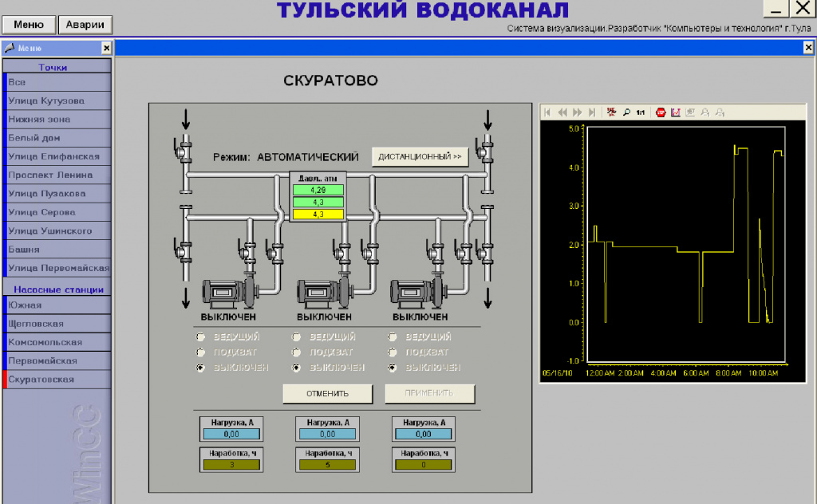Click Наработка field showing 5
The width and height of the screenshot is (817, 504).
(x=327, y=464)
